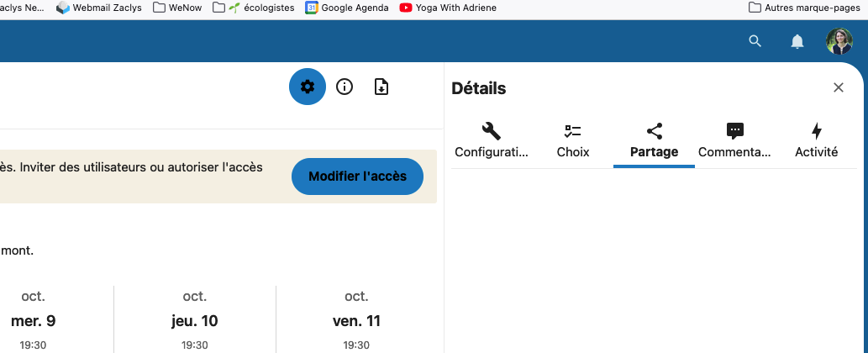Show the Activité tab
The image size is (868, 353).
[816, 141]
